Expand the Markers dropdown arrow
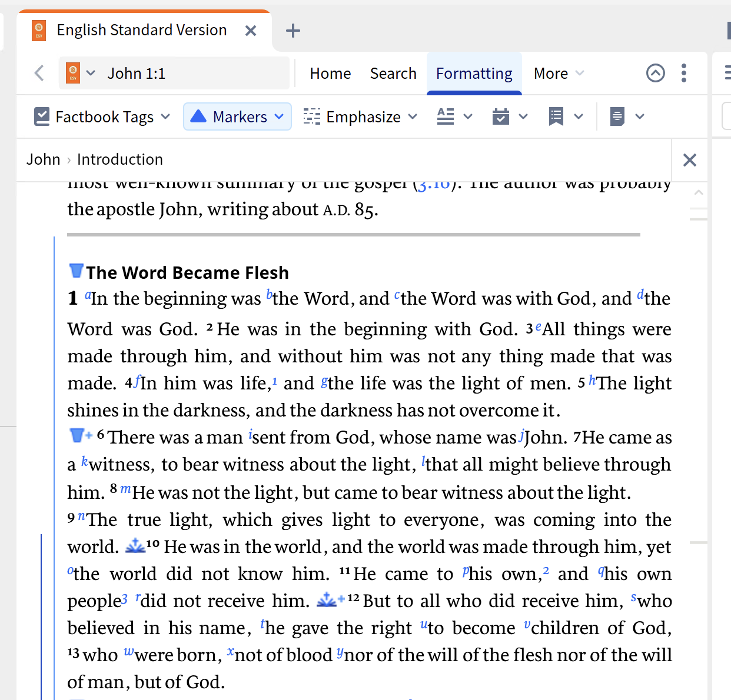The height and width of the screenshot is (700, 731). [x=279, y=116]
